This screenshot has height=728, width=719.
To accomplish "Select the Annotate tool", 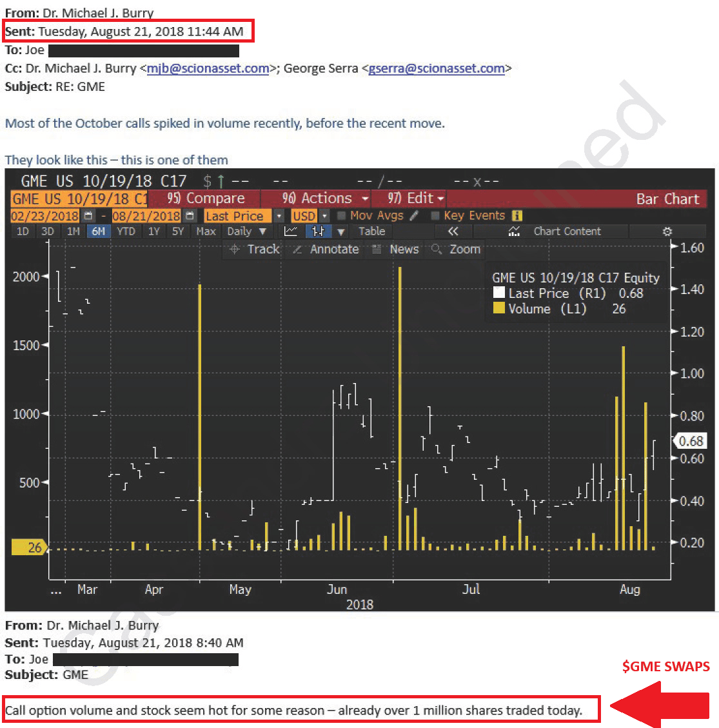I will (326, 250).
